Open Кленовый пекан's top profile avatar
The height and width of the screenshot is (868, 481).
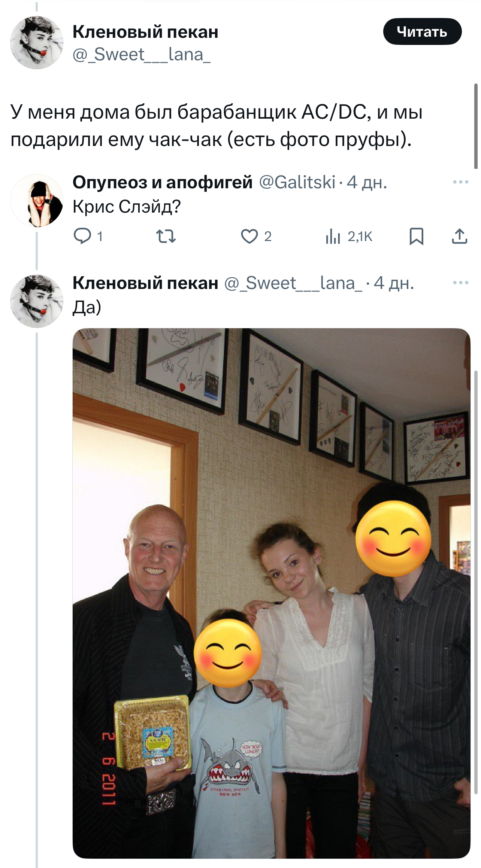coord(37,42)
